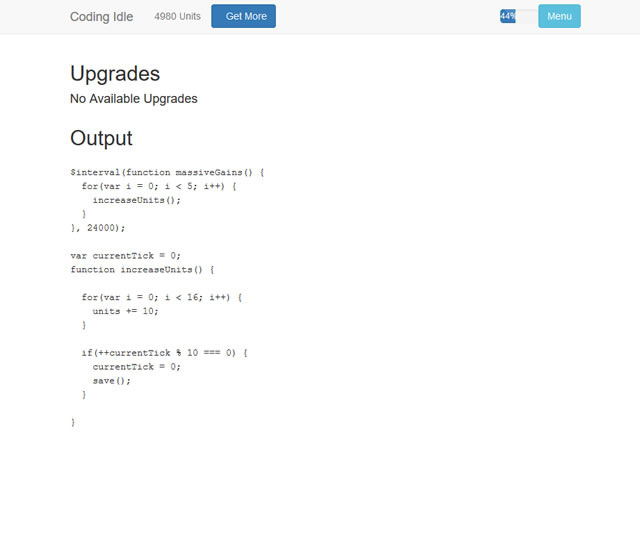Click the 'var currentTick = 0;' line
Screen dimensions: 640x537
125,256
